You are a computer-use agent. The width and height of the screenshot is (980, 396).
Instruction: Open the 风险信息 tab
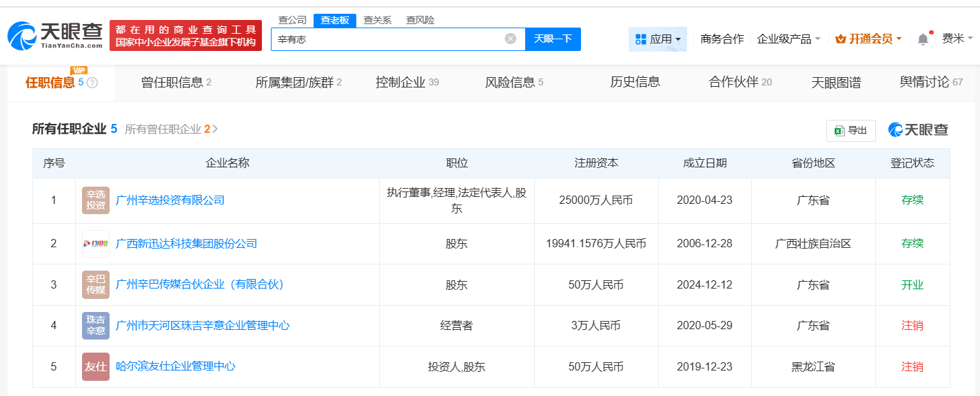click(x=514, y=83)
